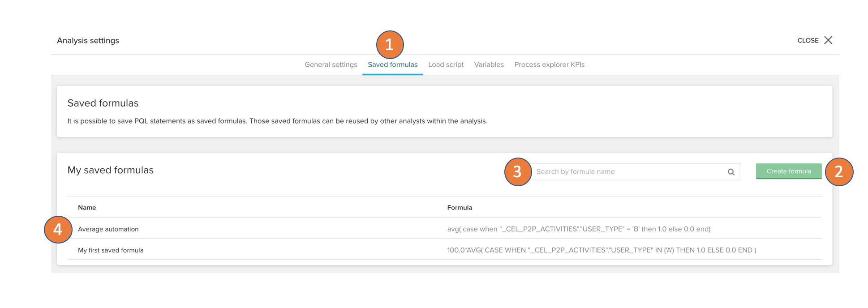
Task: Click the X icon to close settings
Action: 828,40
